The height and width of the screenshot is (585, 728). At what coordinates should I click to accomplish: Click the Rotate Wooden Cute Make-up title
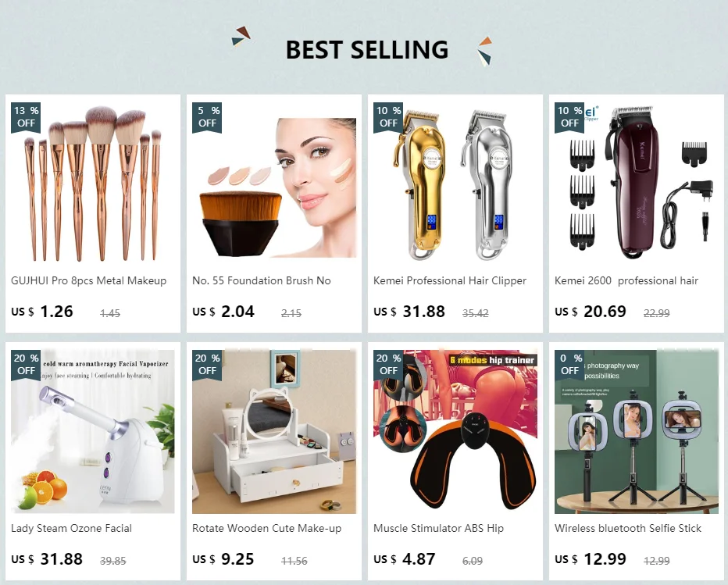[266, 528]
